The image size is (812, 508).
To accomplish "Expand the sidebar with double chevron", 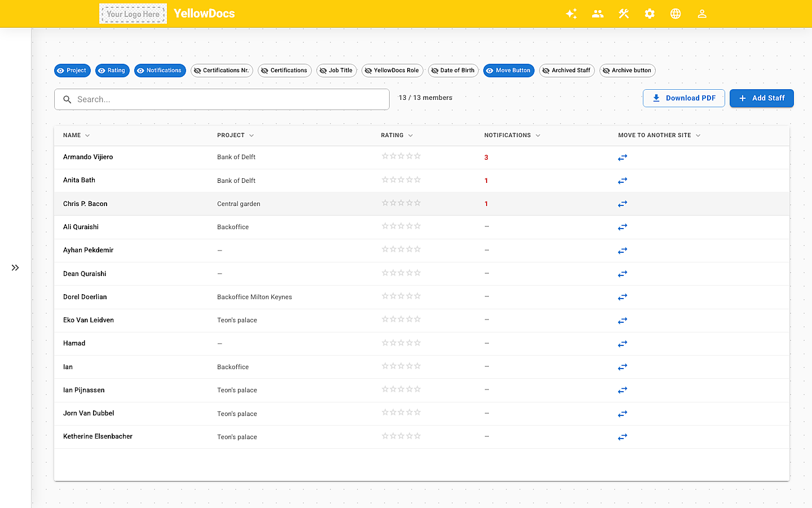I will coord(15,268).
